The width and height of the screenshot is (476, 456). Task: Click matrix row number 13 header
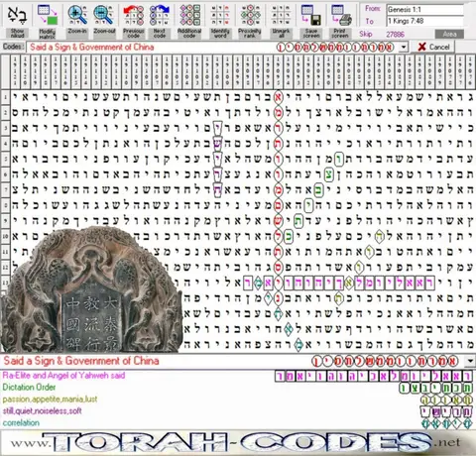[x=5, y=283]
